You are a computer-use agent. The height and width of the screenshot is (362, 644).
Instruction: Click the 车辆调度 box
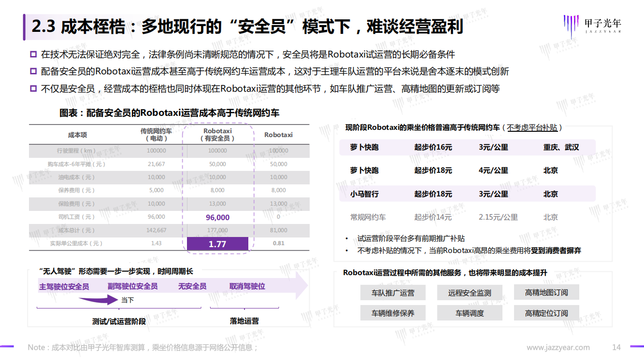tap(470, 313)
